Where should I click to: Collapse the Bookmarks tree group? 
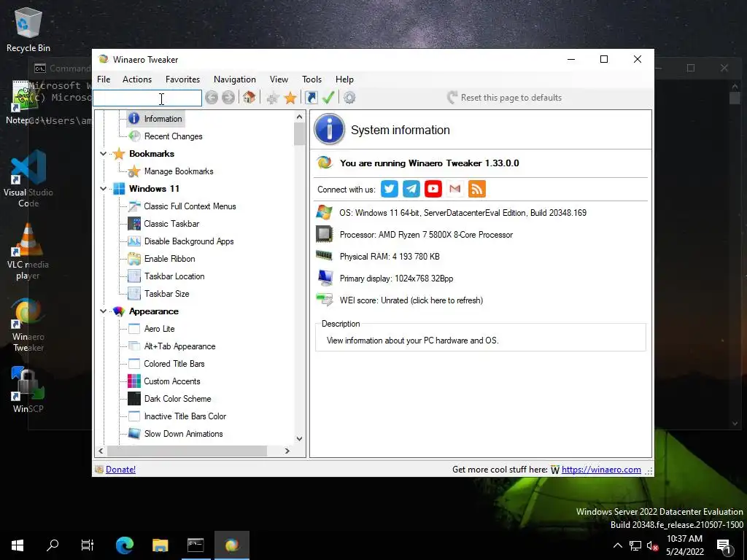coord(103,154)
